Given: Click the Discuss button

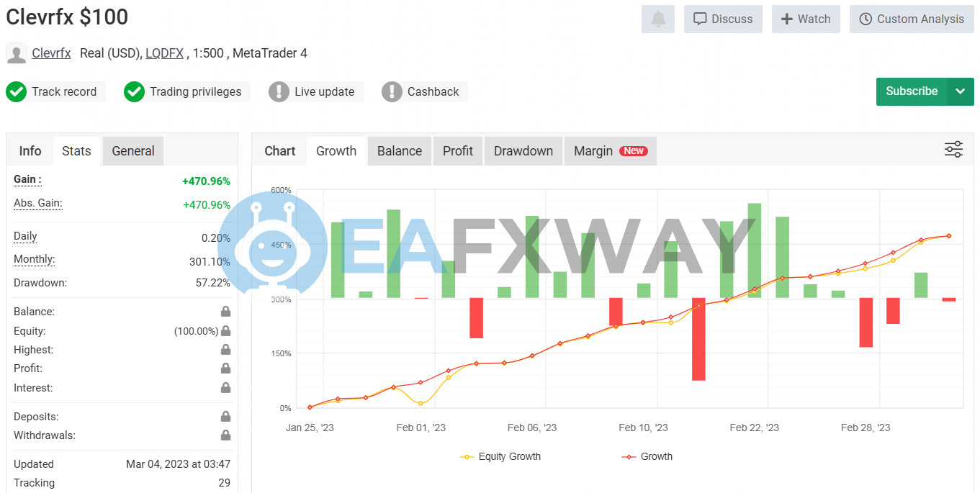Looking at the screenshot, I should tap(723, 19).
